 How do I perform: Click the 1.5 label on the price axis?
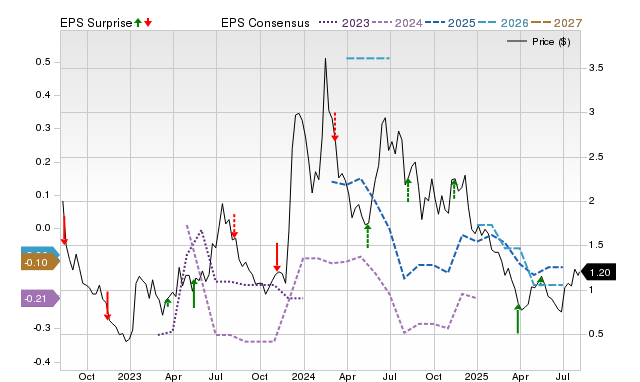pos(596,245)
